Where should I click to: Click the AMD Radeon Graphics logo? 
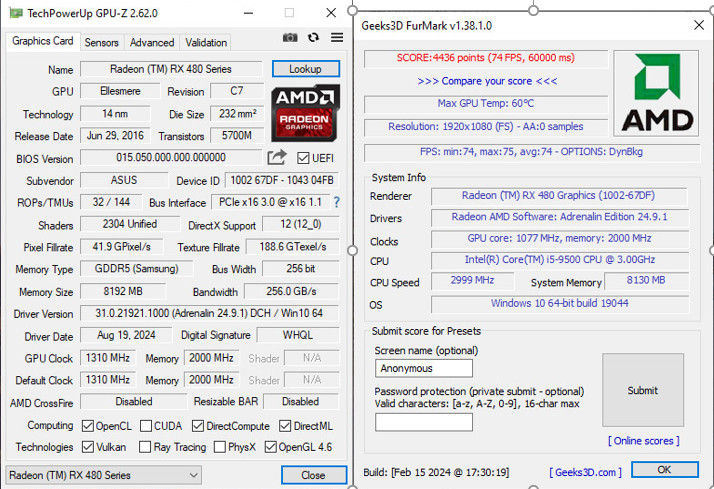[306, 113]
